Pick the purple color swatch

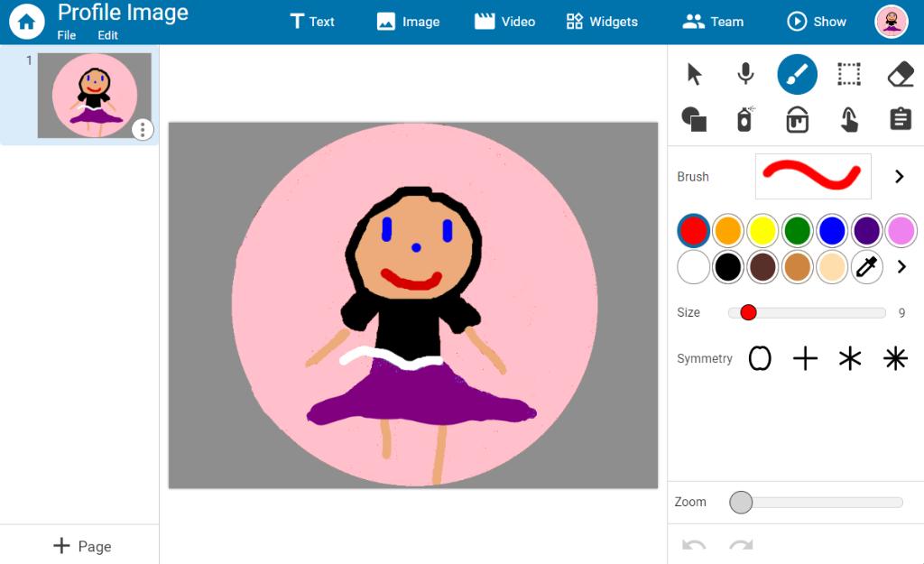(866, 231)
